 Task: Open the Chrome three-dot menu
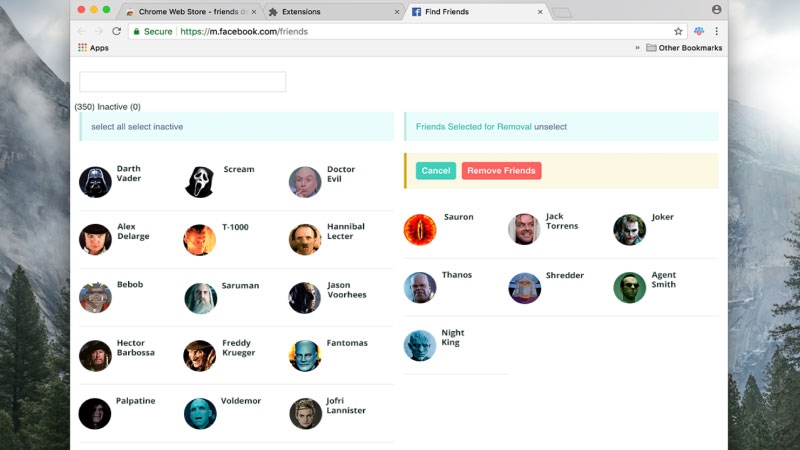716,31
